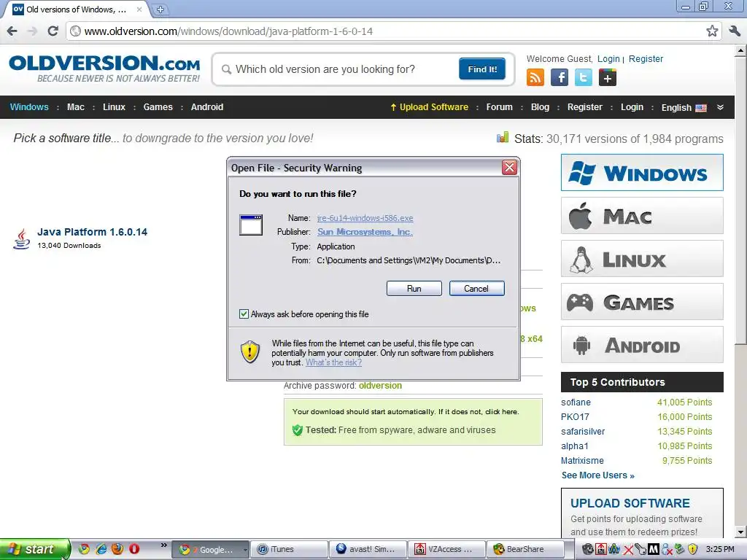The height and width of the screenshot is (560, 747).
Task: Select the Android nav menu item
Action: click(x=206, y=106)
